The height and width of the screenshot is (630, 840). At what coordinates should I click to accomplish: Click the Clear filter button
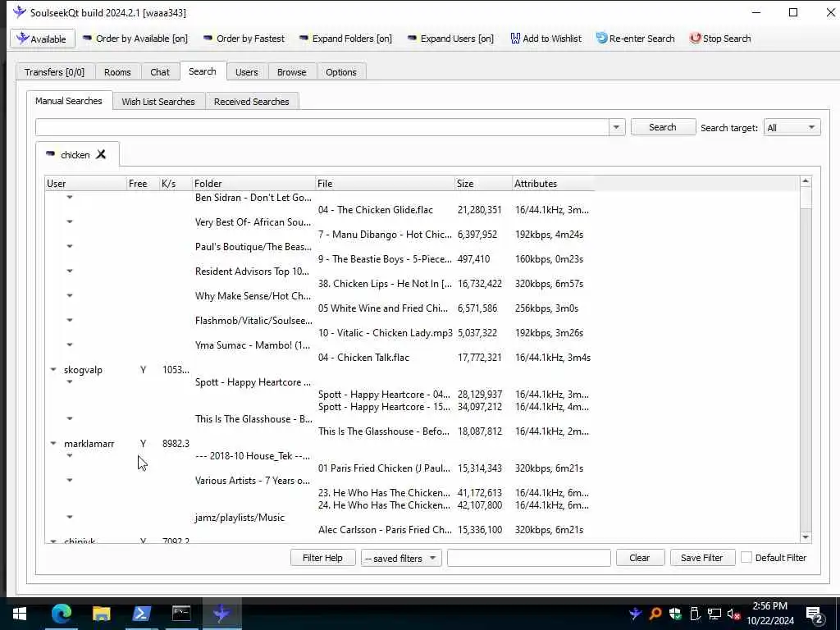pos(640,558)
